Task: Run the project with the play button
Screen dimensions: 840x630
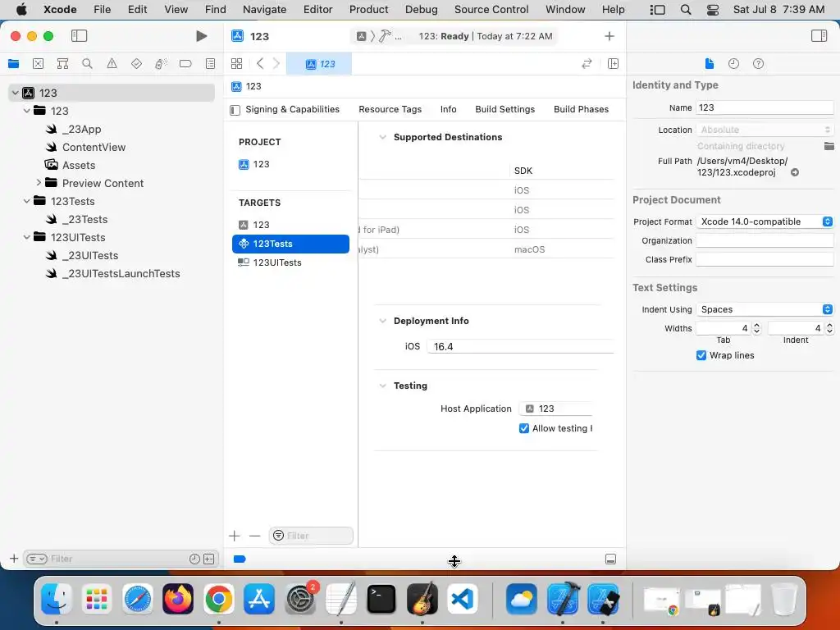Action: pos(202,36)
